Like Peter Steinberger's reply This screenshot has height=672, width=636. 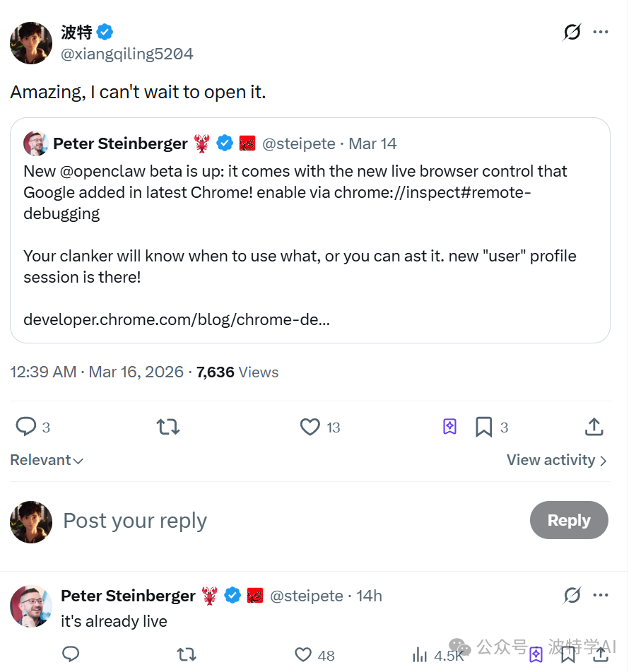tap(303, 655)
